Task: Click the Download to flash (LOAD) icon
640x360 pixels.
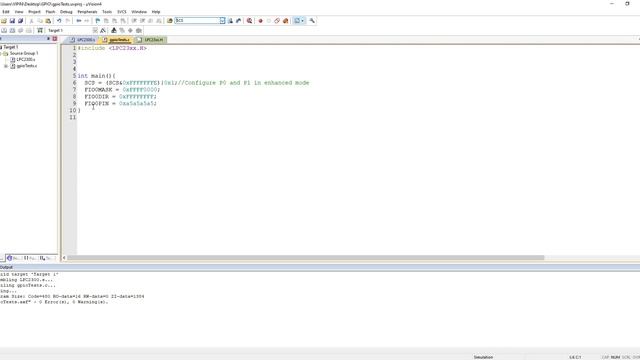Action: pyautogui.click(x=40, y=31)
